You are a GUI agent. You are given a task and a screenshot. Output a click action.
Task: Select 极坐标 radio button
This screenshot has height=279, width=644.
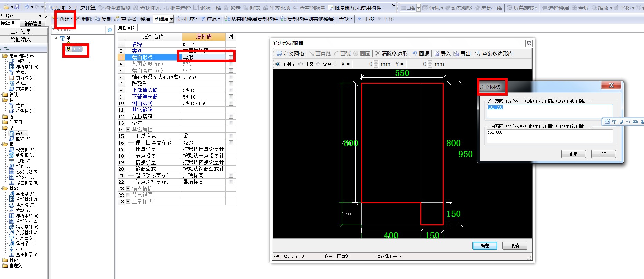(318, 64)
